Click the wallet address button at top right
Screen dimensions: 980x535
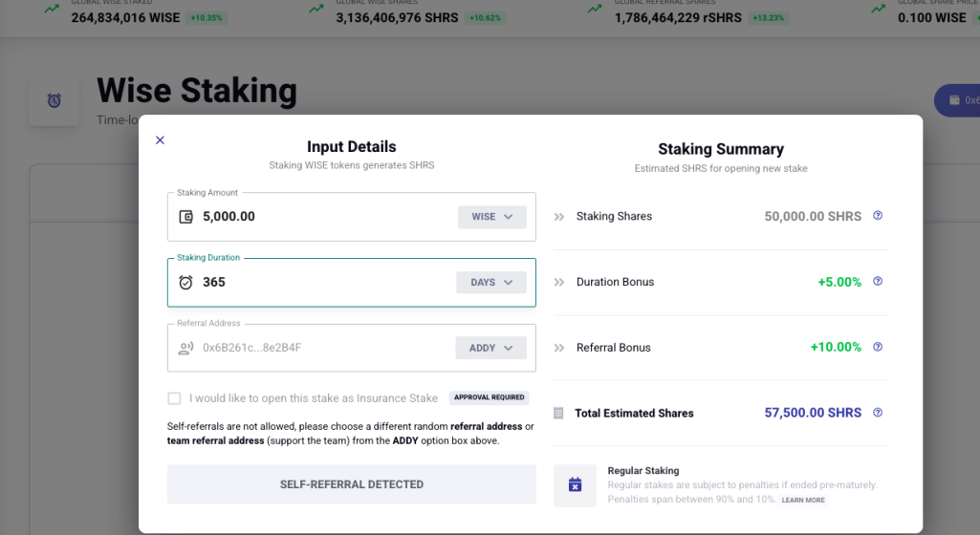pyautogui.click(x=957, y=100)
